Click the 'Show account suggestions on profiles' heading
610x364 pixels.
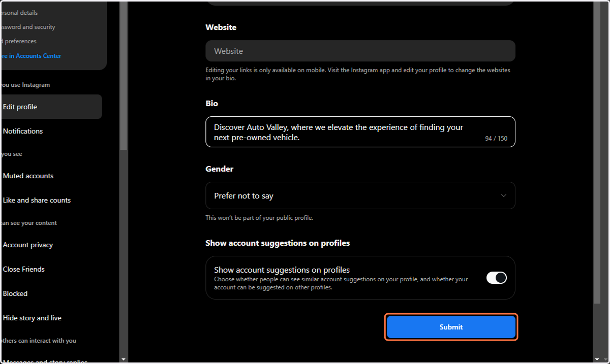(278, 243)
